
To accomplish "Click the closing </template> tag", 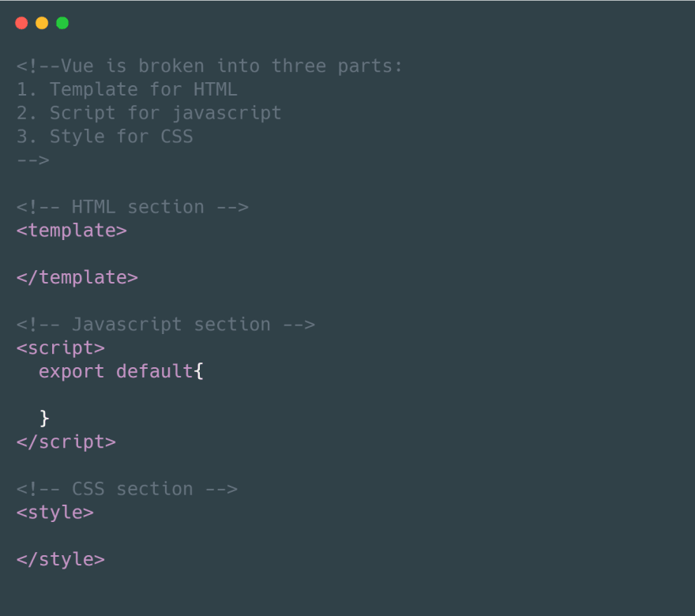I will tap(77, 277).
